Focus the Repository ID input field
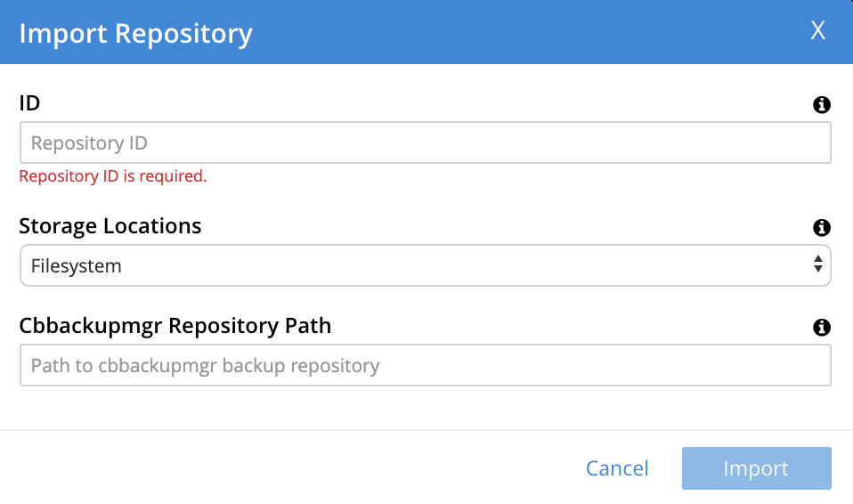Screen dimensions: 853x504 425,142
